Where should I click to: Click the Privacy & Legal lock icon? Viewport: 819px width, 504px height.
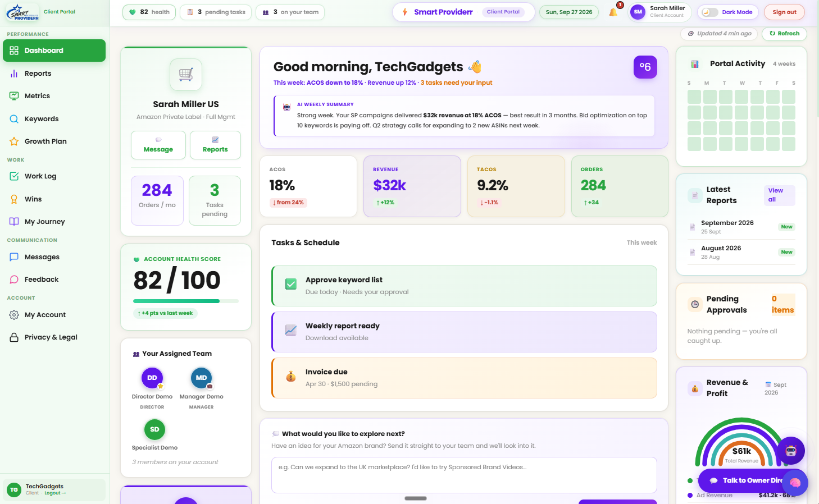[x=14, y=337]
